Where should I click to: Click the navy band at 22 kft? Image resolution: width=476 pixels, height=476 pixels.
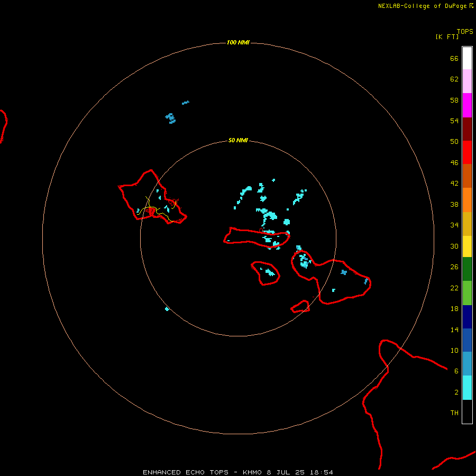coord(467,317)
